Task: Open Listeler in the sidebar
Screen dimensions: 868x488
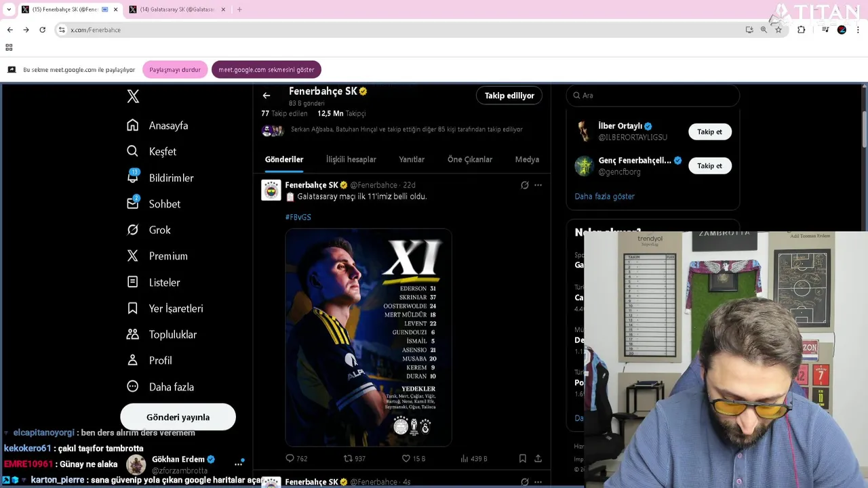Action: (x=153, y=282)
